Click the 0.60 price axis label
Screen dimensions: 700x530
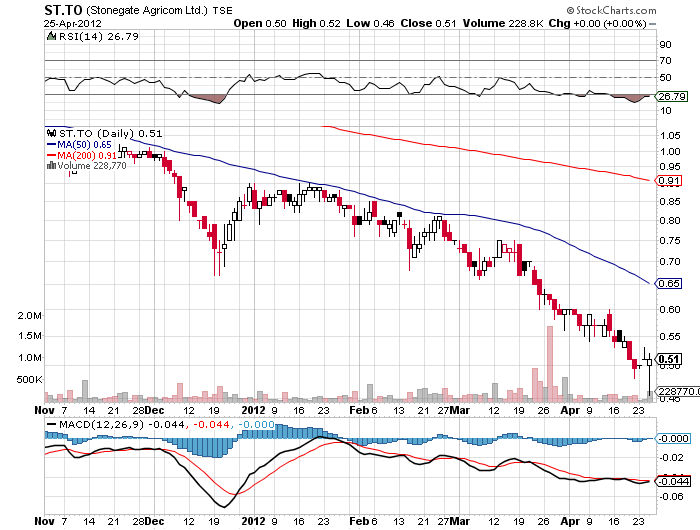[x=670, y=309]
